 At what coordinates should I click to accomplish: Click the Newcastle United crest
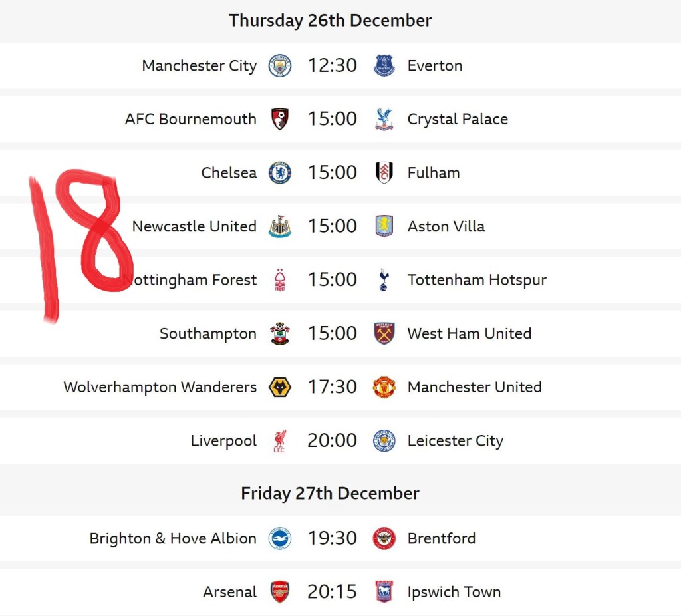pyautogui.click(x=280, y=226)
